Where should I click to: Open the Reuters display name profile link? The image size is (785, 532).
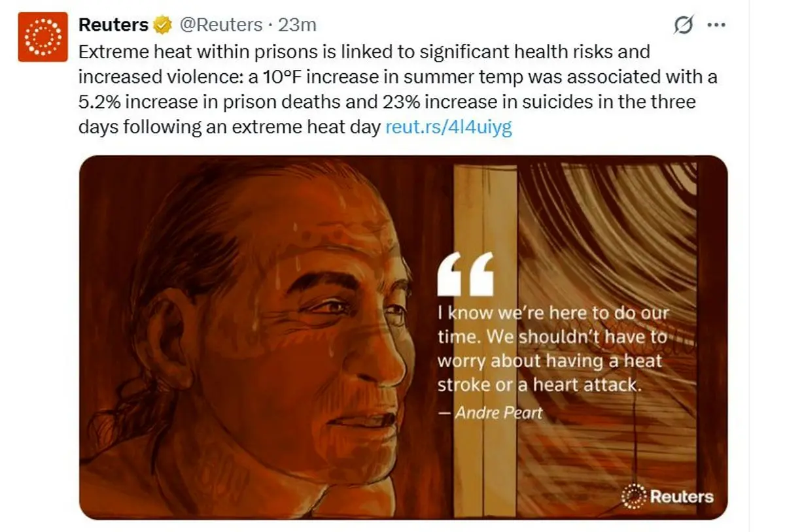[113, 25]
